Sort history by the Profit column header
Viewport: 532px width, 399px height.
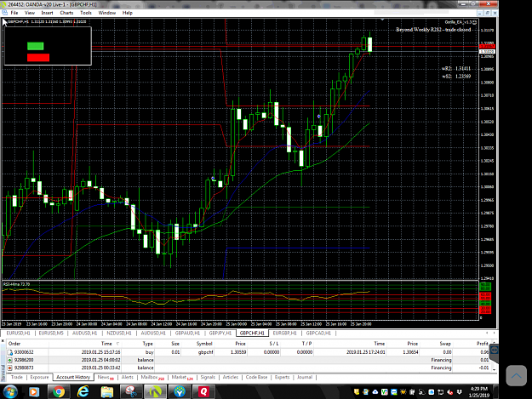click(x=482, y=344)
